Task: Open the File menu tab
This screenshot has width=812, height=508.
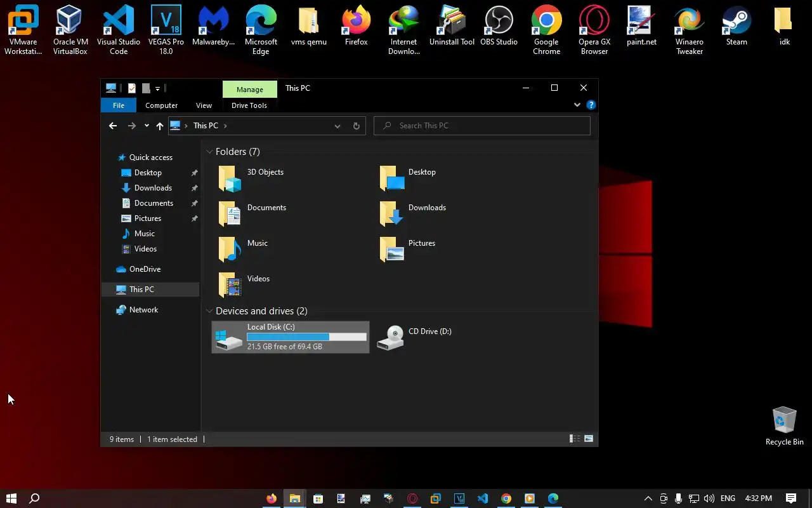Action: [119, 105]
